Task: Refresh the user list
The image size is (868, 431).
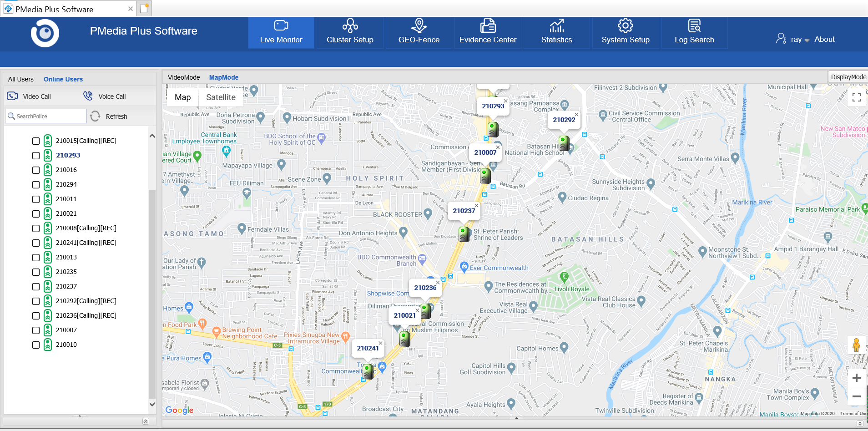Action: click(x=109, y=116)
